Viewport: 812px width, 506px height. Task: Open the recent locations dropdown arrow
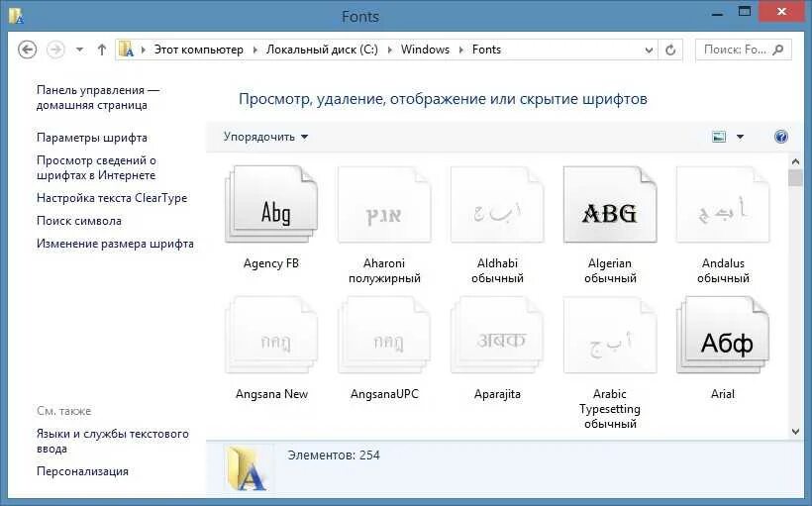point(79,50)
